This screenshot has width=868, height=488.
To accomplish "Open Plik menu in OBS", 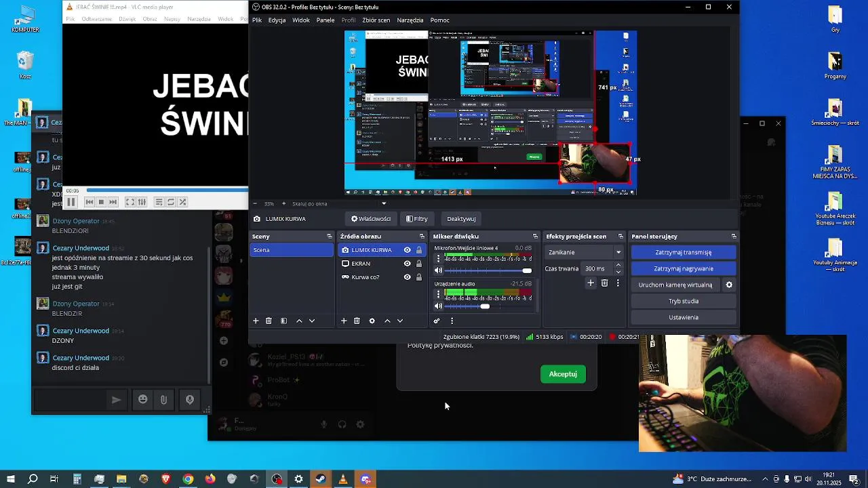I will click(x=257, y=20).
